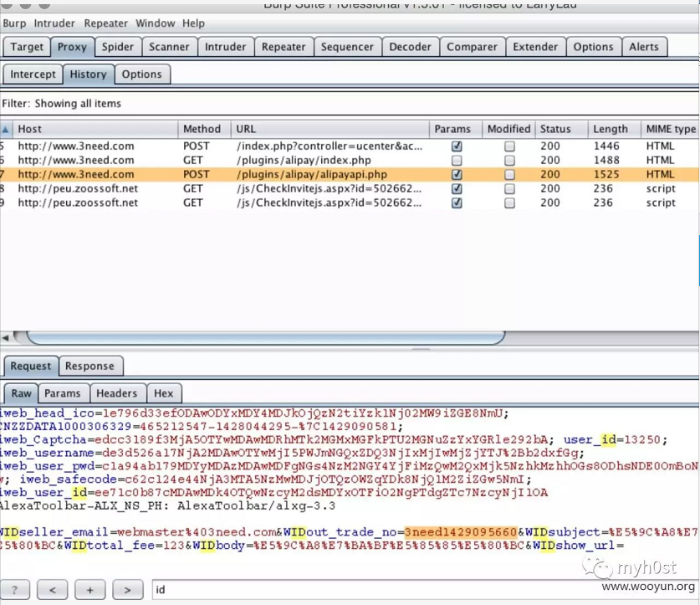The height and width of the screenshot is (605, 700).
Task: Toggle Modified checkbox for index.php ucenter row
Action: point(509,146)
